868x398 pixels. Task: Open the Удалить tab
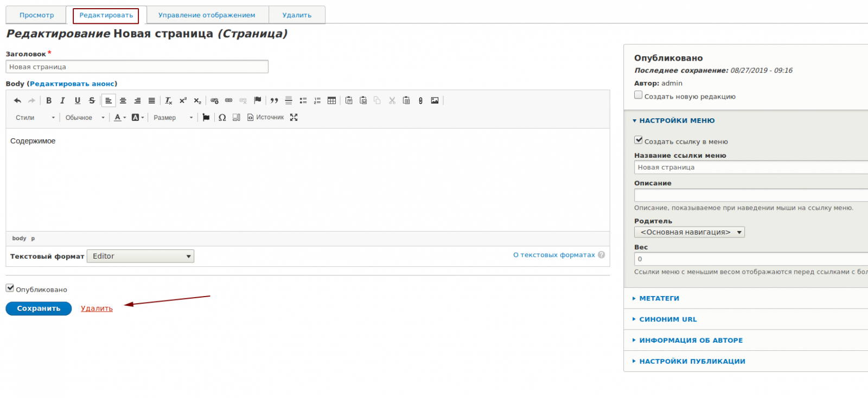tap(297, 15)
